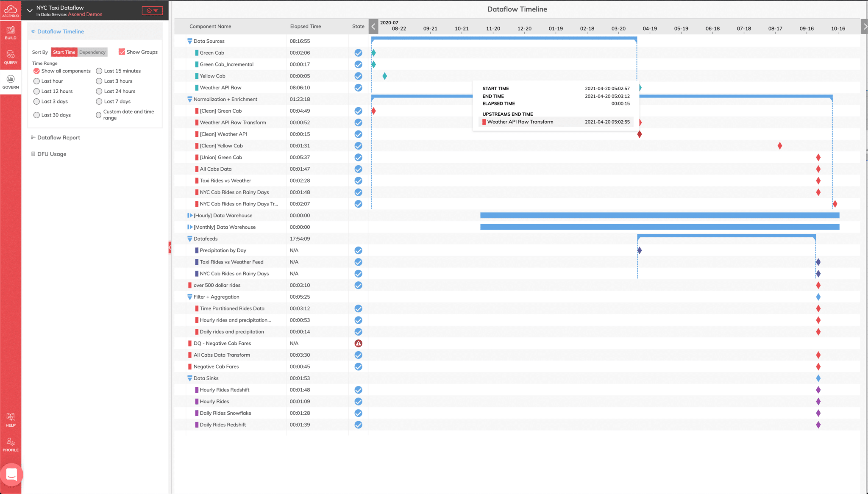Collapse the Filter + Aggregation group
This screenshot has width=868, height=494.
point(189,297)
